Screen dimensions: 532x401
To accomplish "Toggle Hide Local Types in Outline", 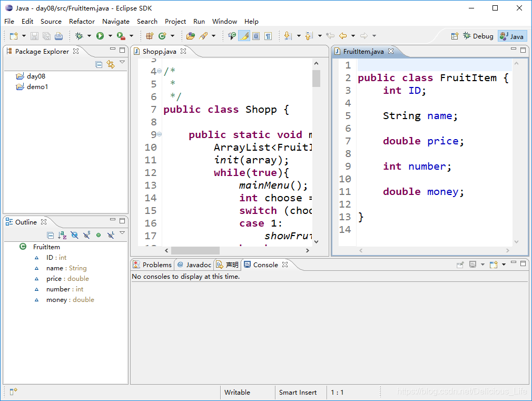I will 111,235.
